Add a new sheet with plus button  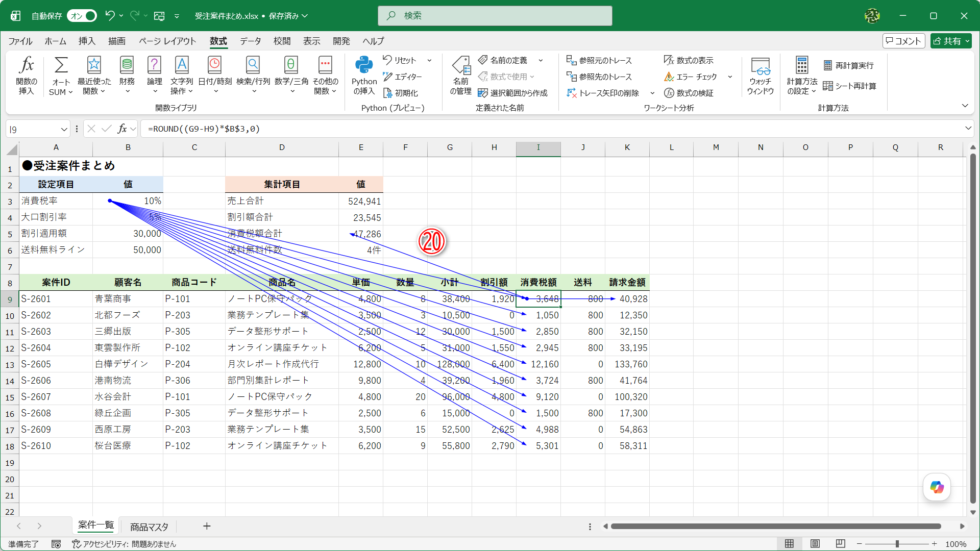click(207, 526)
